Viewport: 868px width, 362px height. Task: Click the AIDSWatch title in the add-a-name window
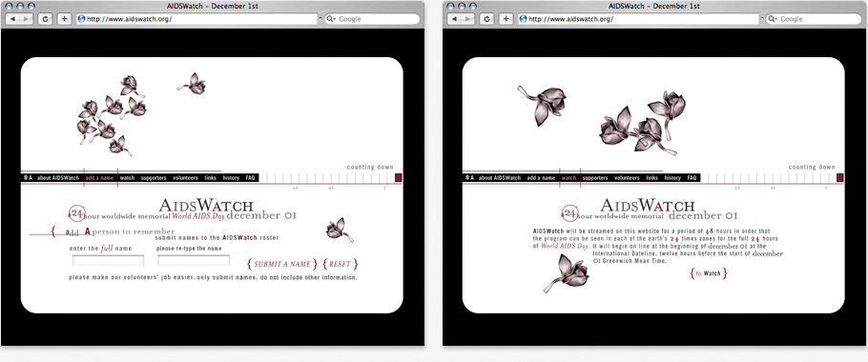[x=206, y=205]
